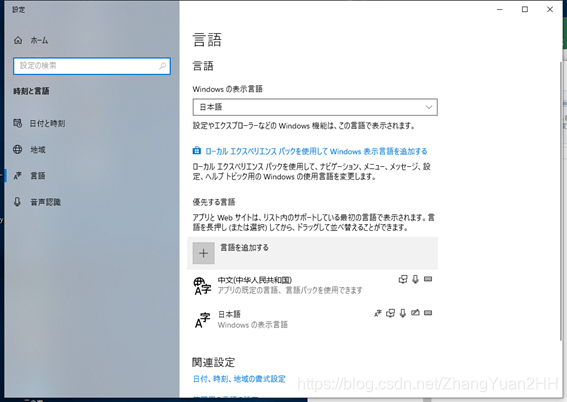This screenshot has height=402, width=567.
Task: Click the handwriting icon on 日本語 row
Action: click(x=415, y=312)
